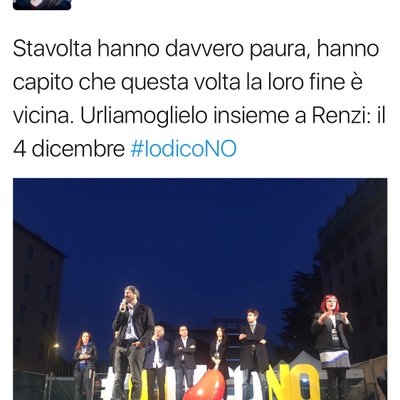The image size is (400, 400).
Task: Click the red balloon on stage
Action: pos(210,385)
